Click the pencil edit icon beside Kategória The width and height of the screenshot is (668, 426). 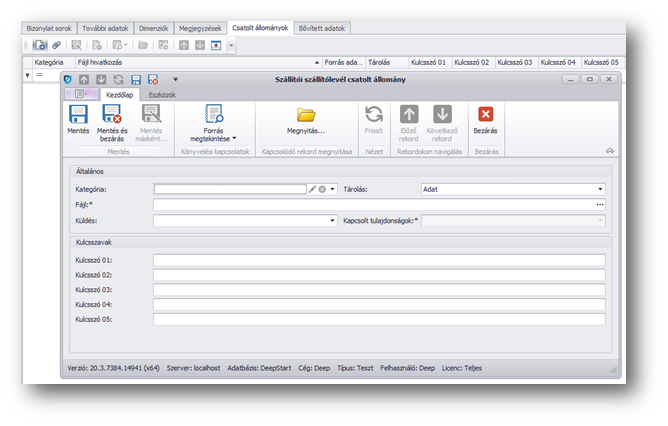point(312,188)
